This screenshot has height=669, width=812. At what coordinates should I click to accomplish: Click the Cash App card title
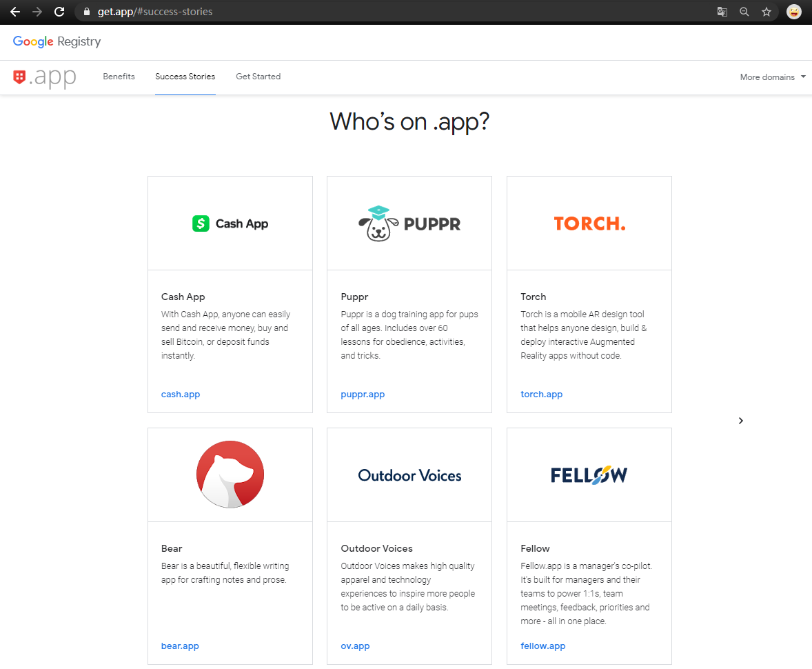[x=183, y=297]
